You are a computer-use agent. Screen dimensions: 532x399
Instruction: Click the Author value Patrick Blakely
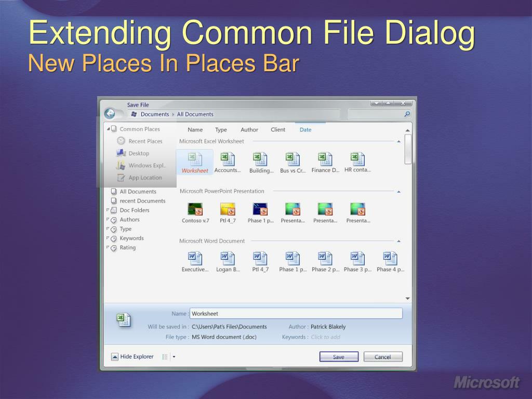tap(328, 327)
